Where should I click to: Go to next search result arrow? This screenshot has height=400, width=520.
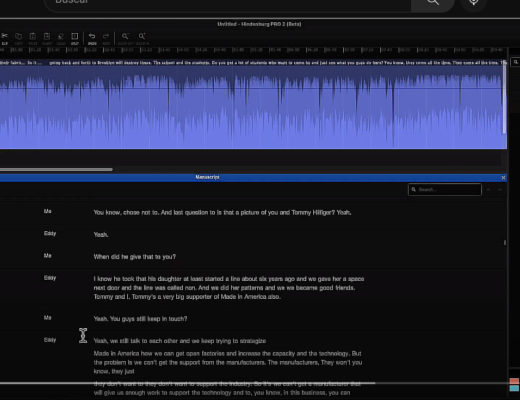pyautogui.click(x=500, y=190)
